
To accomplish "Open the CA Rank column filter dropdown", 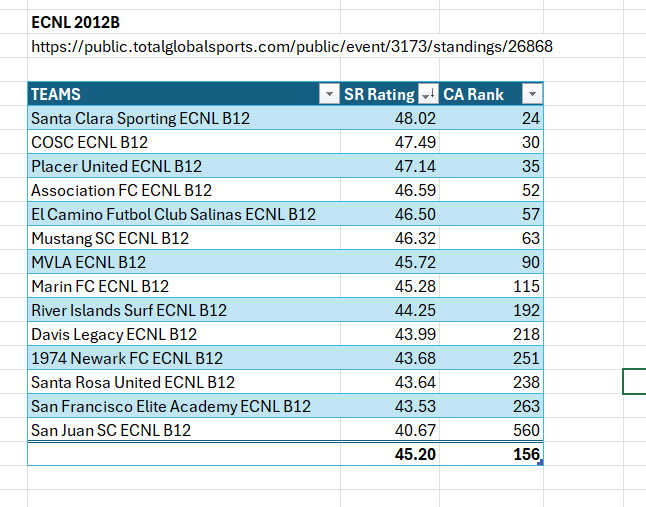I will pos(532,94).
